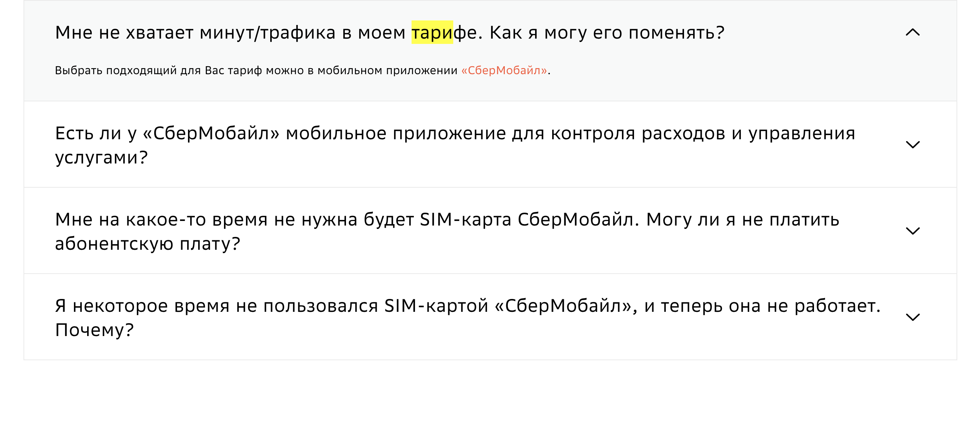Screen dimensions: 980x442
Task: Click the word «СберМобайл» in second question
Action: click(x=211, y=134)
